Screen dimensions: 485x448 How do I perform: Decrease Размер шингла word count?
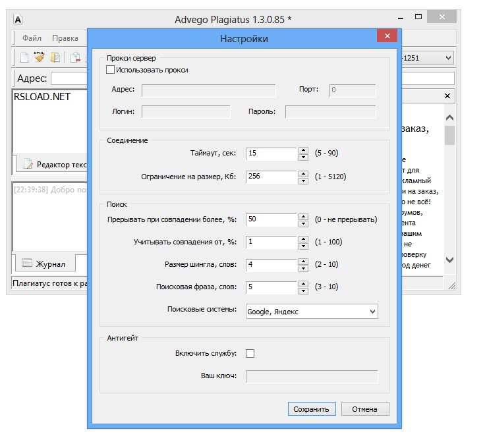pos(303,268)
